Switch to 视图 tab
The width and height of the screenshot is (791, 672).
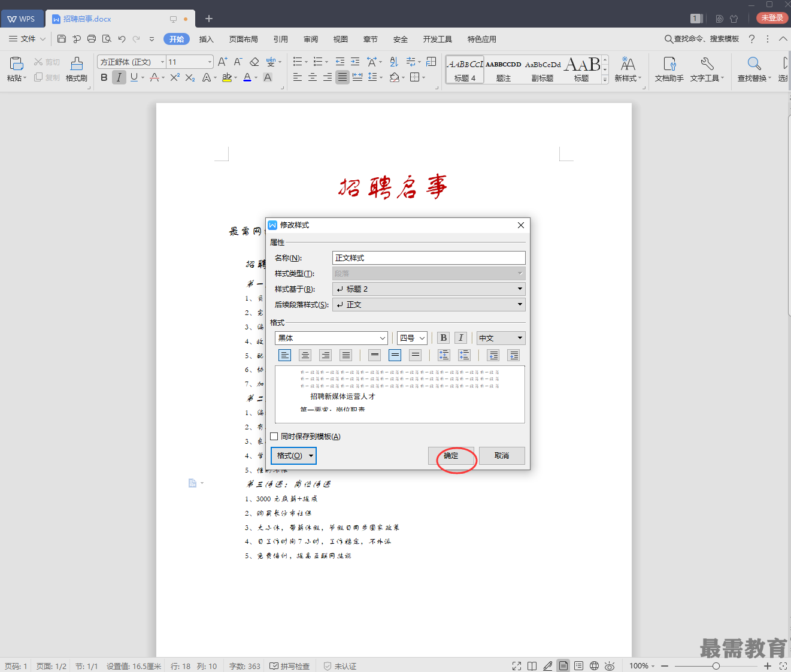pos(340,39)
